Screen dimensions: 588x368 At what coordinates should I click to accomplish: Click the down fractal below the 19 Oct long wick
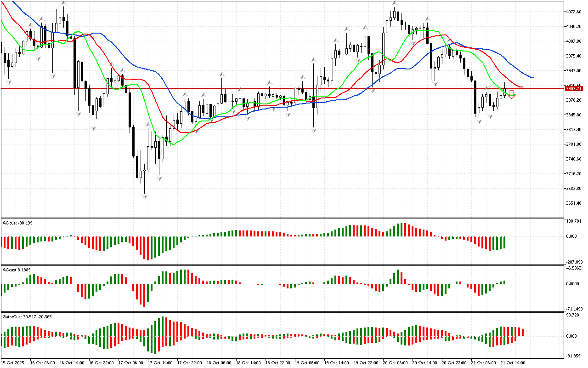pyautogui.click(x=314, y=131)
